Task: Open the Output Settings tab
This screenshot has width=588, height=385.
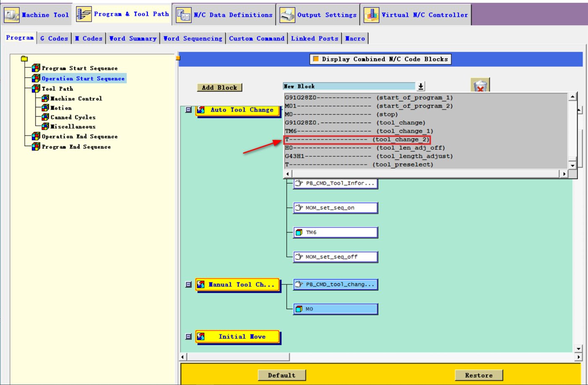Action: coord(318,15)
